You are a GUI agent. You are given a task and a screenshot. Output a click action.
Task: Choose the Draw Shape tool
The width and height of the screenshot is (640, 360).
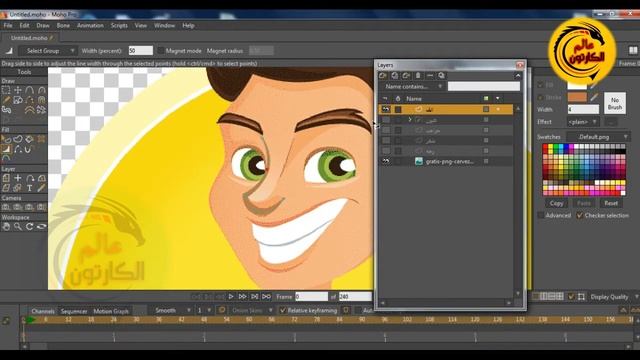click(18, 100)
